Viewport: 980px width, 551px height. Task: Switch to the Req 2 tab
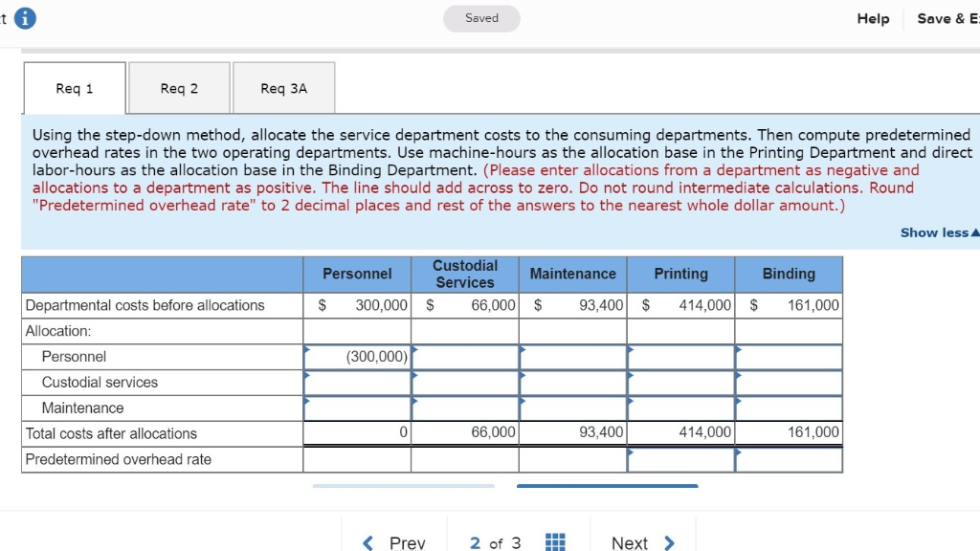click(x=179, y=88)
